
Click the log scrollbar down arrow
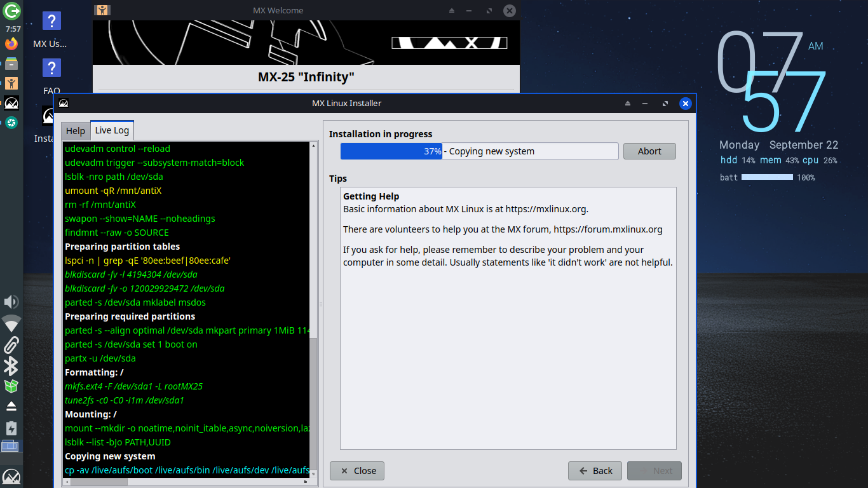pos(314,473)
